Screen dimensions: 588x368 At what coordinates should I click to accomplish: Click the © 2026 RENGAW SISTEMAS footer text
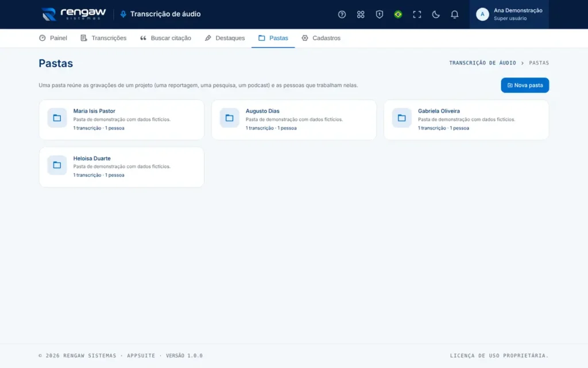(x=78, y=355)
